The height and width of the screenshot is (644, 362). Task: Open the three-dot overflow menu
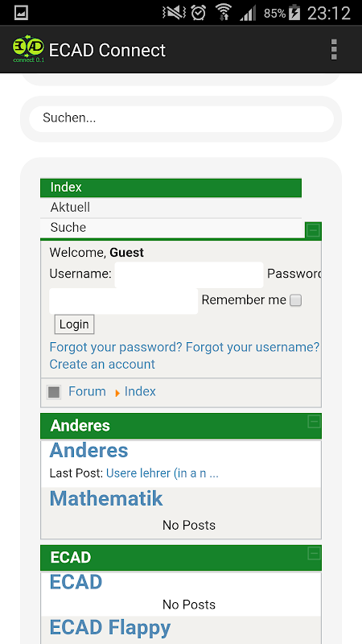click(334, 50)
